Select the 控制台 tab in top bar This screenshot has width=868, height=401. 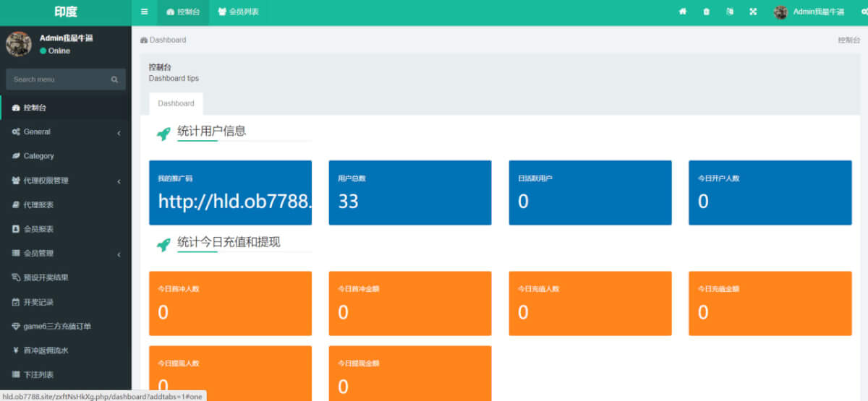click(183, 12)
